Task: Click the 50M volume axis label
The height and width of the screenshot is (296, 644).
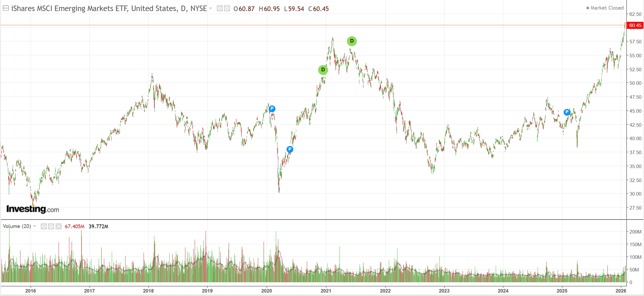Action: [x=634, y=270]
